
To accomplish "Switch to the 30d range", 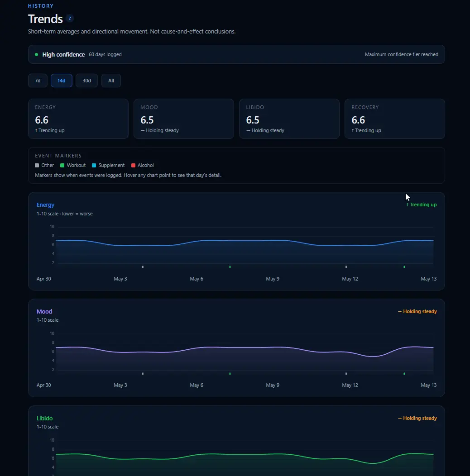I will point(86,81).
